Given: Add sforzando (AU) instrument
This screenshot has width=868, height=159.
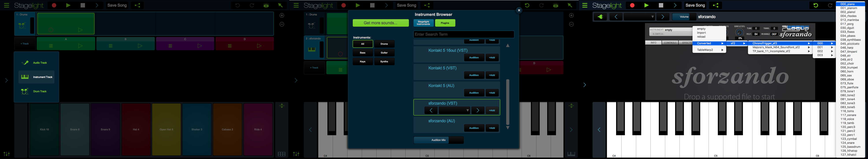Looking at the screenshot, I should pos(492,128).
